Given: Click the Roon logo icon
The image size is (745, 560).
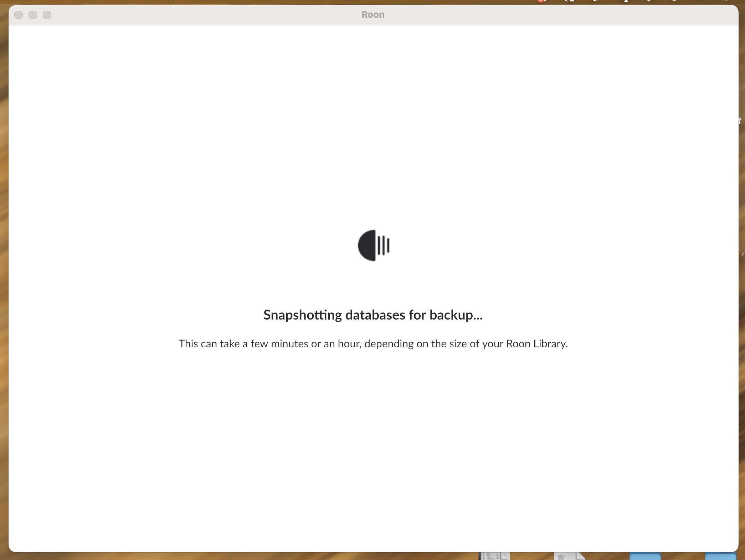Looking at the screenshot, I should [x=374, y=245].
